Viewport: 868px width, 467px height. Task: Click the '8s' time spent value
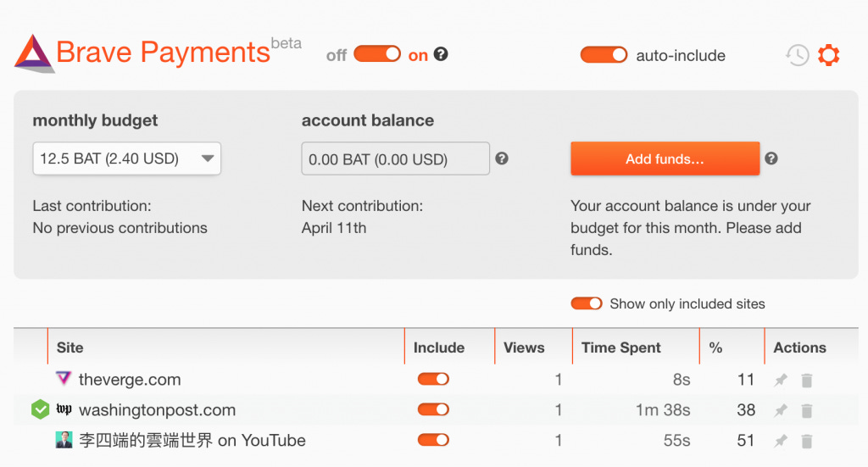tap(682, 380)
